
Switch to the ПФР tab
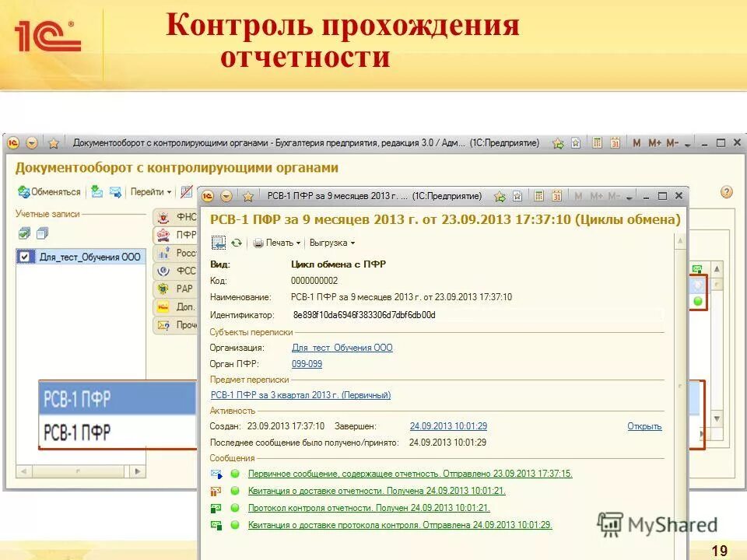click(175, 235)
